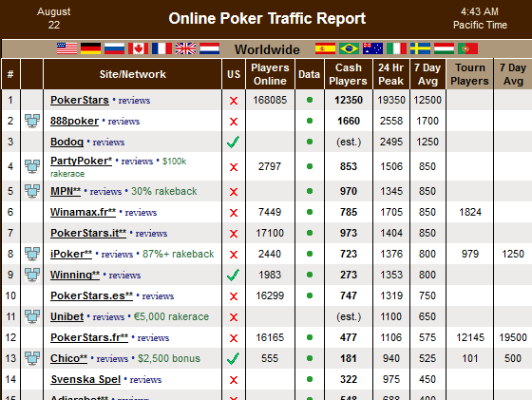This screenshot has width=532, height=400.
Task: Open the $2,500 bonus promo link
Action: point(169,358)
